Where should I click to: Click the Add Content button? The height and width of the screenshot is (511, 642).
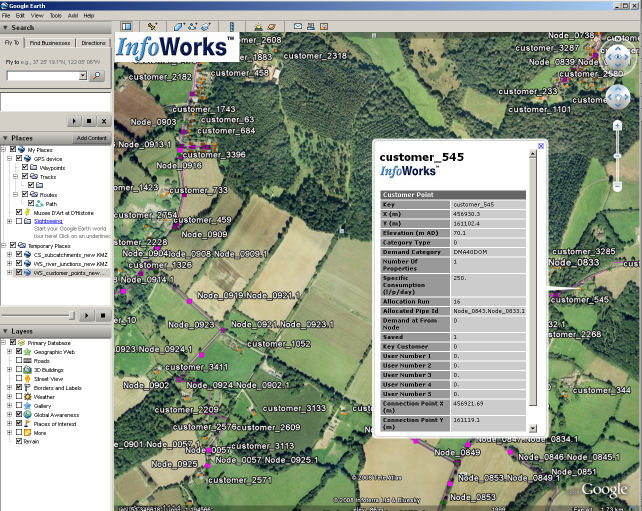tap(91, 138)
